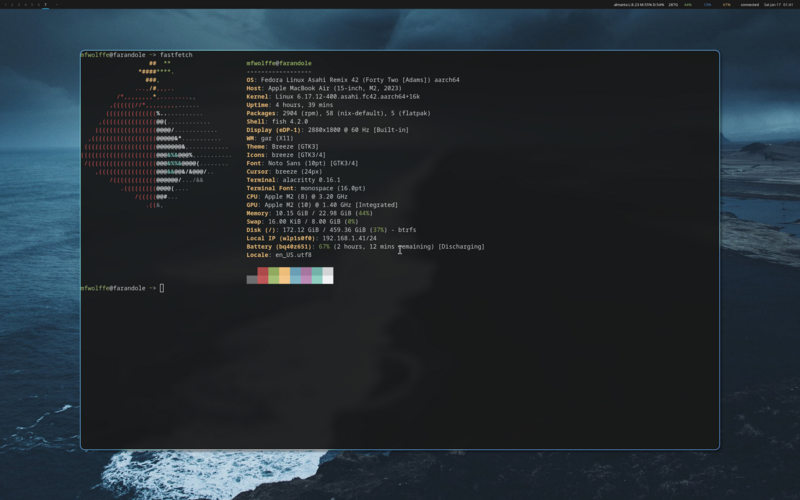800x500 pixels.
Task: Click the yellow 67% battery indicator in top bar
Action: [x=727, y=5]
